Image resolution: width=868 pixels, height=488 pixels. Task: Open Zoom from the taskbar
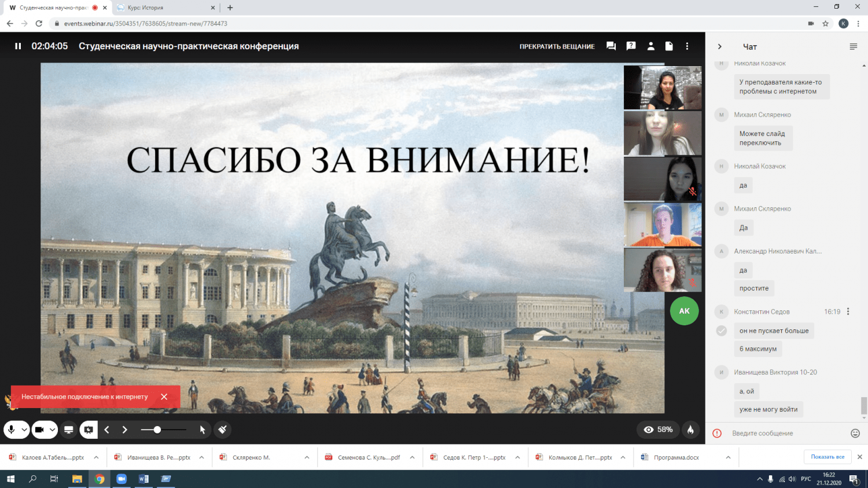pyautogui.click(x=122, y=479)
